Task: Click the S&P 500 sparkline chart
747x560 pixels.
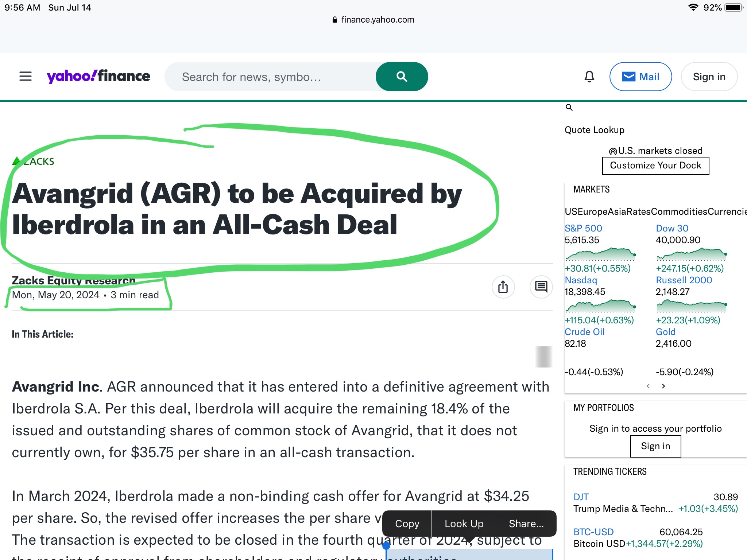Action: tap(601, 254)
